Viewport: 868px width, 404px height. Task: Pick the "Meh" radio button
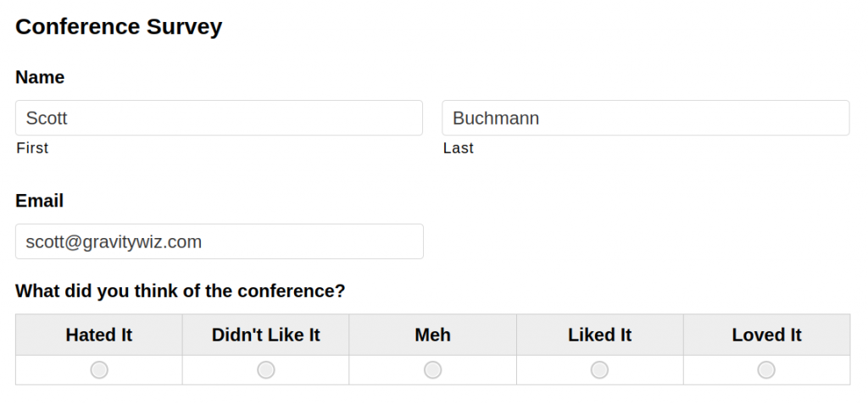pos(433,370)
